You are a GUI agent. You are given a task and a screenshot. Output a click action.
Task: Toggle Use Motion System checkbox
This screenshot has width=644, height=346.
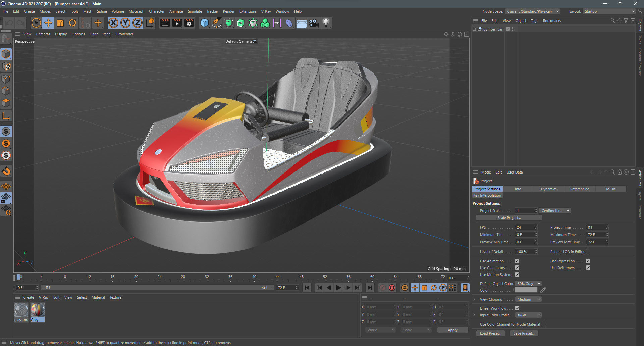point(517,275)
